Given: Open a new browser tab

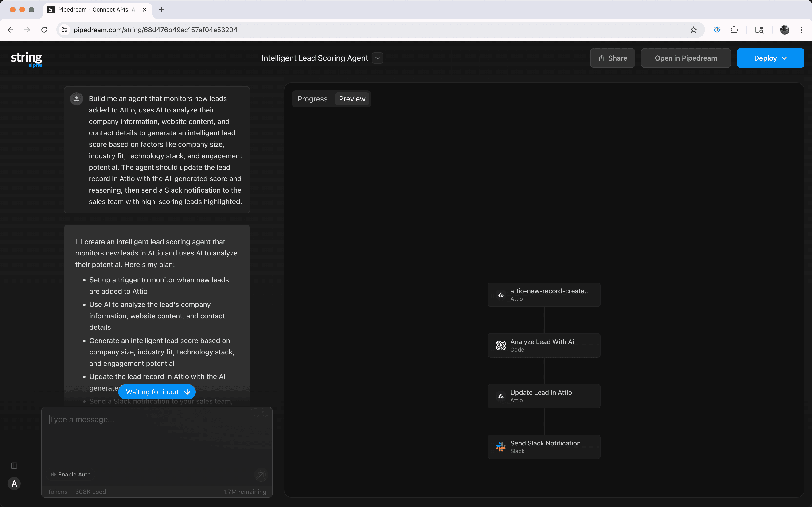Looking at the screenshot, I should pyautogui.click(x=162, y=10).
